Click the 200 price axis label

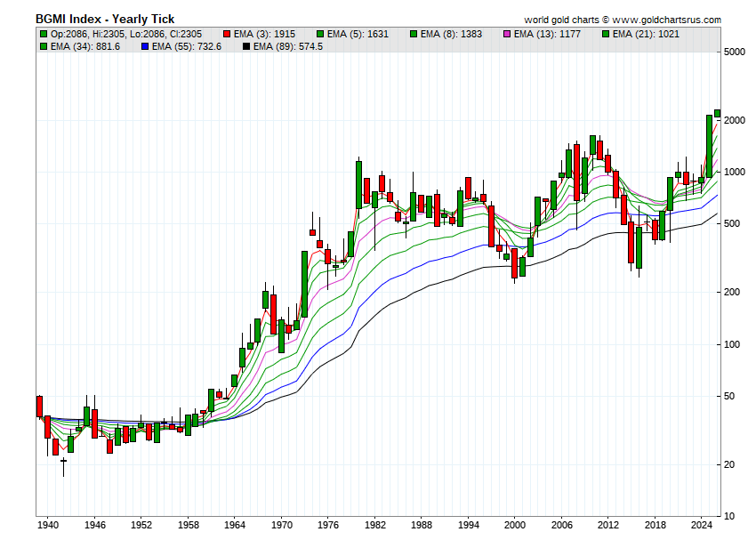click(732, 292)
